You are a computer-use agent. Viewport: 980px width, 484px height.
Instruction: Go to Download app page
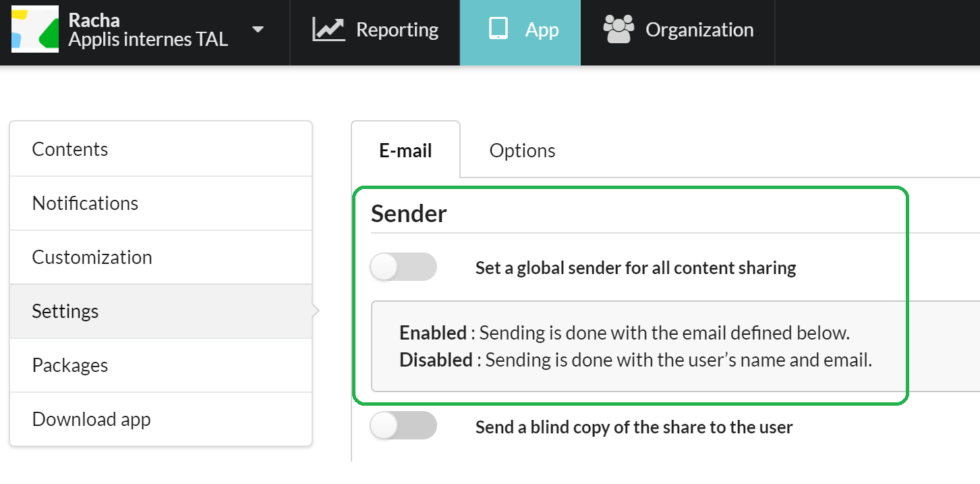point(161,419)
